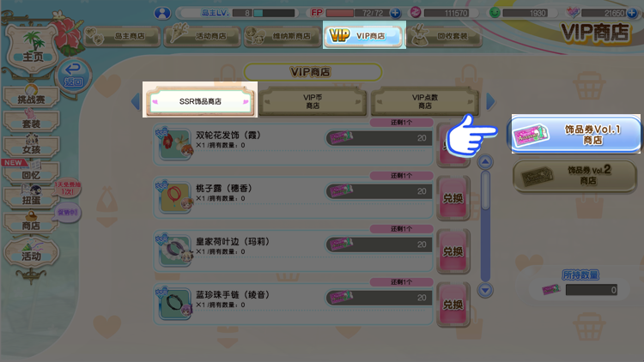Switch to the VIP点数商店 tab

click(425, 101)
